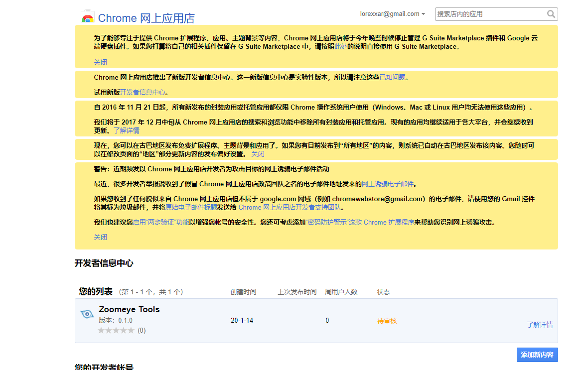
Task: Click the 添加新内容 button
Action: coord(537,355)
